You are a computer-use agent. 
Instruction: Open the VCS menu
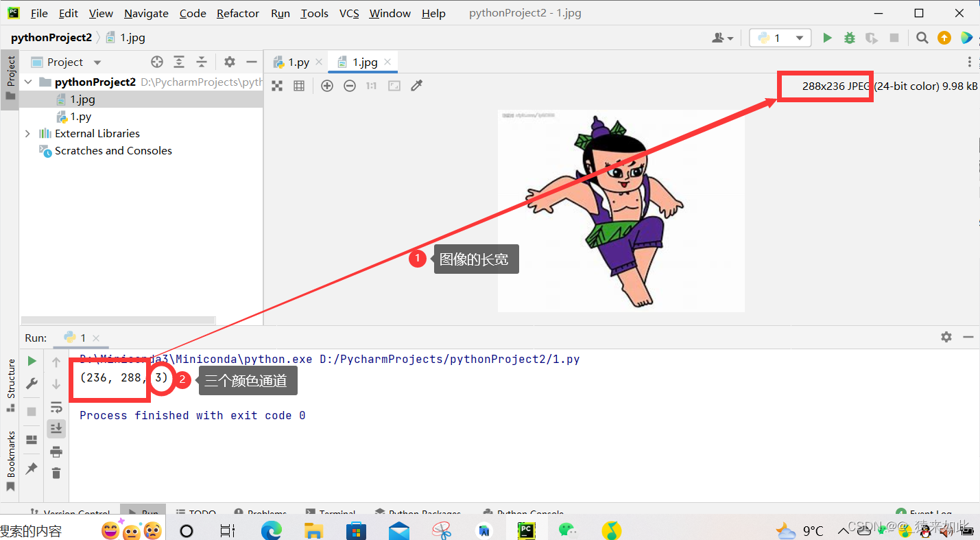349,13
